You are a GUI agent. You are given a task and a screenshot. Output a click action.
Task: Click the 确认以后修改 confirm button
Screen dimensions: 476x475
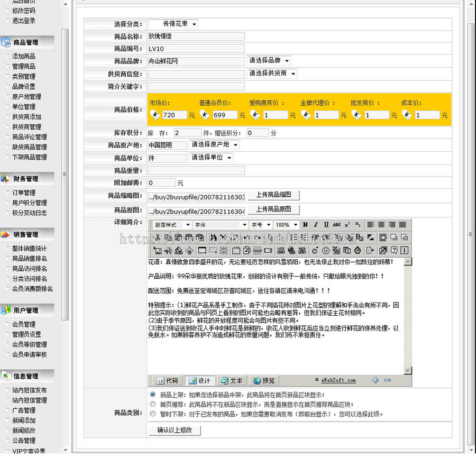pyautogui.click(x=175, y=430)
